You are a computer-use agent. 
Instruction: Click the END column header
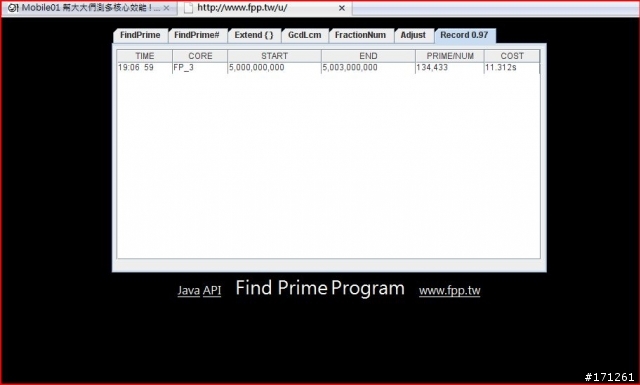pyautogui.click(x=368, y=56)
